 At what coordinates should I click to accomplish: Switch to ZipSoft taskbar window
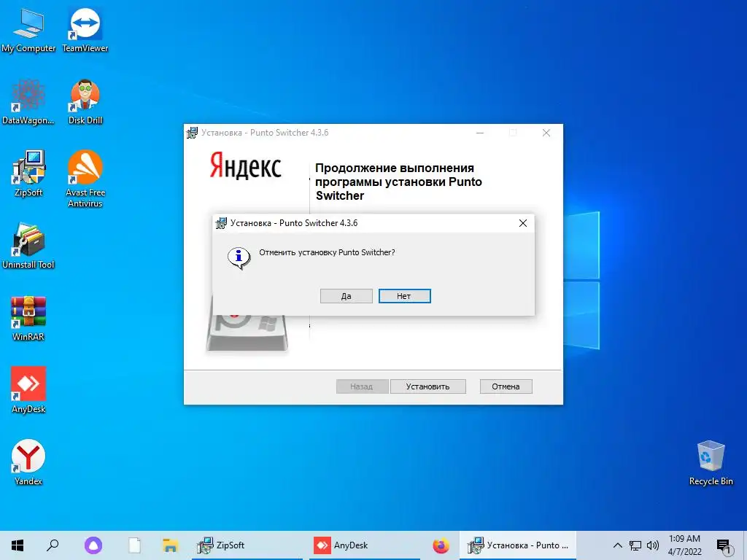pos(247,545)
